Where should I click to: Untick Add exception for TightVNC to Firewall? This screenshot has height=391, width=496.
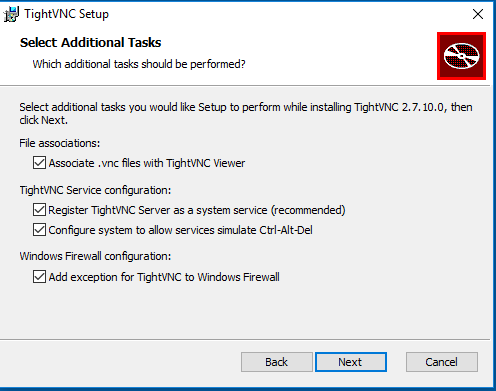39,277
